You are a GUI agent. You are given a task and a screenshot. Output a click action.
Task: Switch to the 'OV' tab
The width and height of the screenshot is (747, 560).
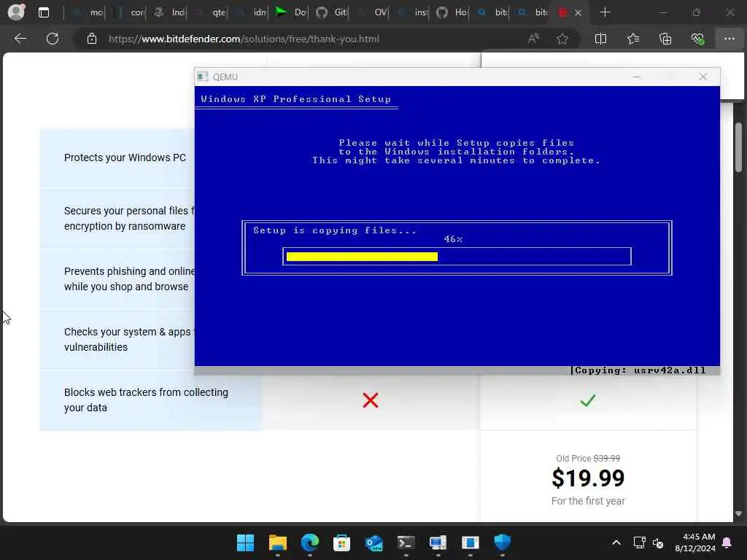[372, 12]
